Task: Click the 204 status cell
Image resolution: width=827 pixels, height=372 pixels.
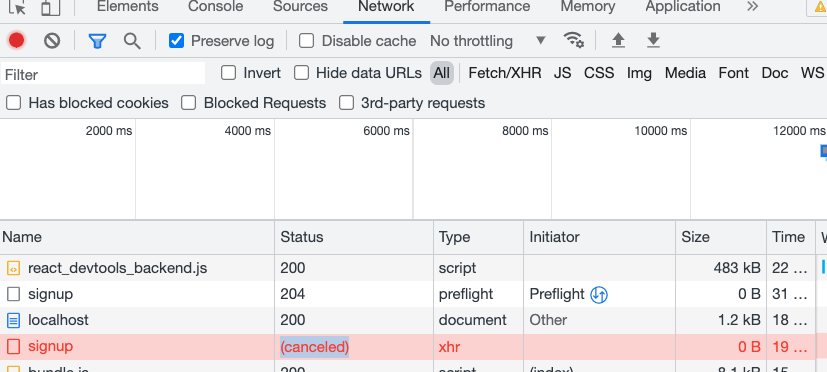Action: (293, 294)
